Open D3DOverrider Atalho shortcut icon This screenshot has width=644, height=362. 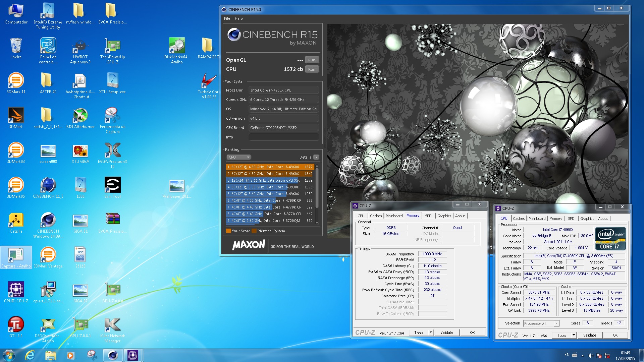(x=48, y=329)
